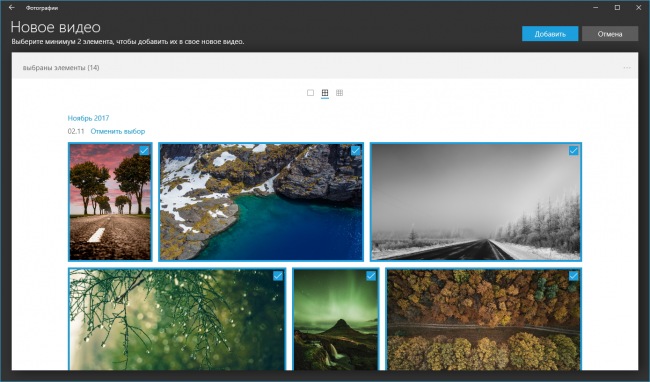Deselect the autumn forest aerial photo checkbox
The height and width of the screenshot is (382, 650).
574,276
